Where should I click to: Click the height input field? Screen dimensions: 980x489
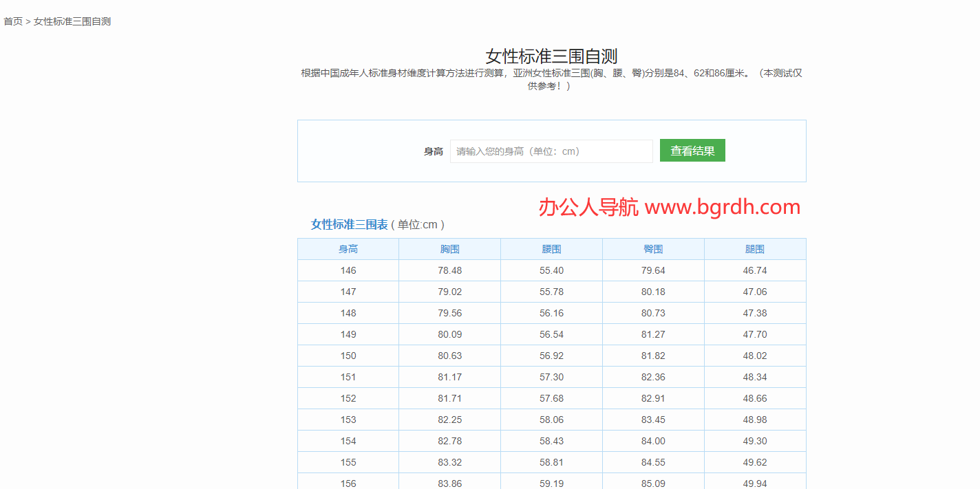551,151
